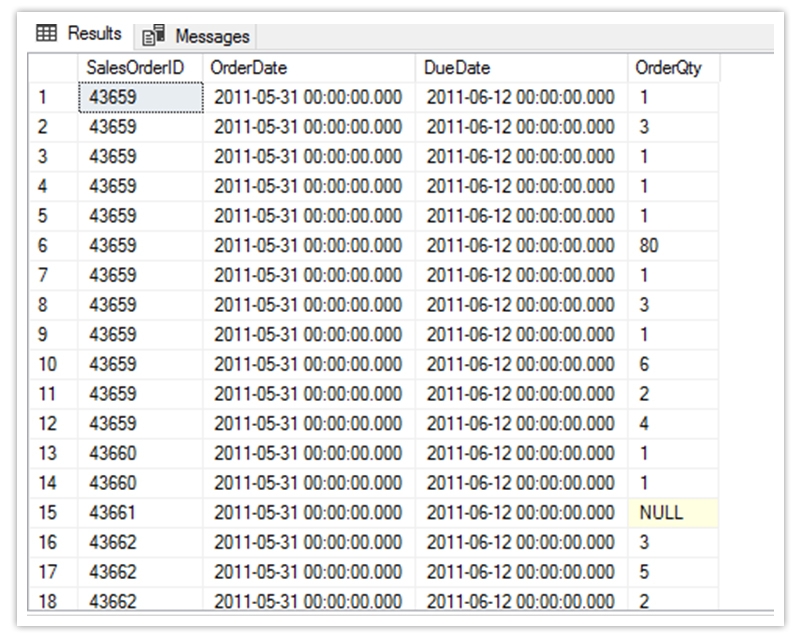Screen dimensions: 800x638
Task: Click OrderQty value 1 in row 14
Action: pos(673,482)
